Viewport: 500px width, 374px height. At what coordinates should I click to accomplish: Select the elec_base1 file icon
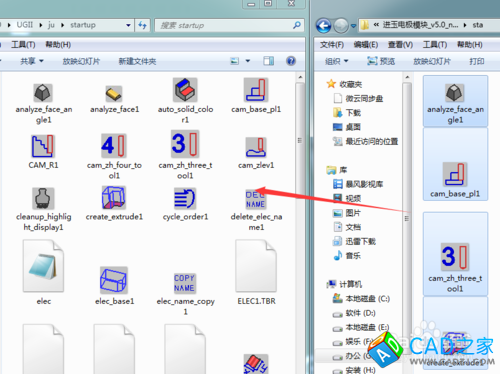point(114,280)
